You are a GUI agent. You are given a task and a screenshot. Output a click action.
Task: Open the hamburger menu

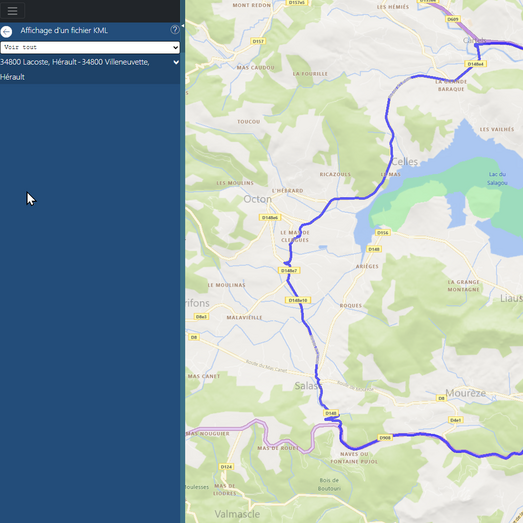[x=12, y=11]
